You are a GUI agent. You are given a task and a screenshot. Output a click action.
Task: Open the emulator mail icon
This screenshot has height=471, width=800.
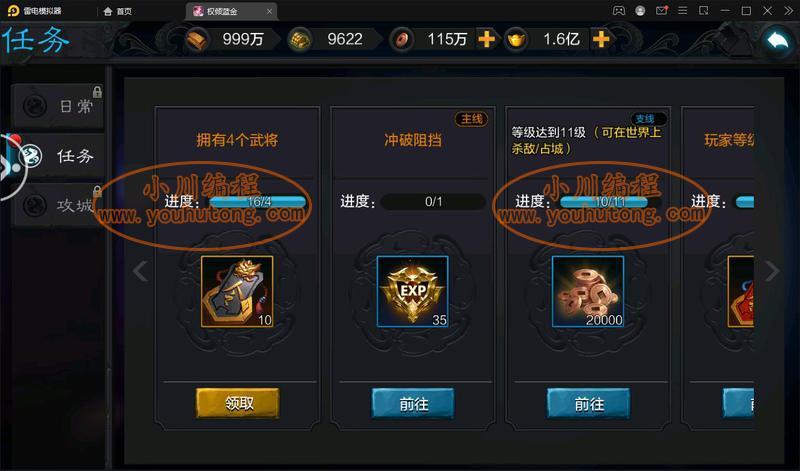pyautogui.click(x=661, y=11)
